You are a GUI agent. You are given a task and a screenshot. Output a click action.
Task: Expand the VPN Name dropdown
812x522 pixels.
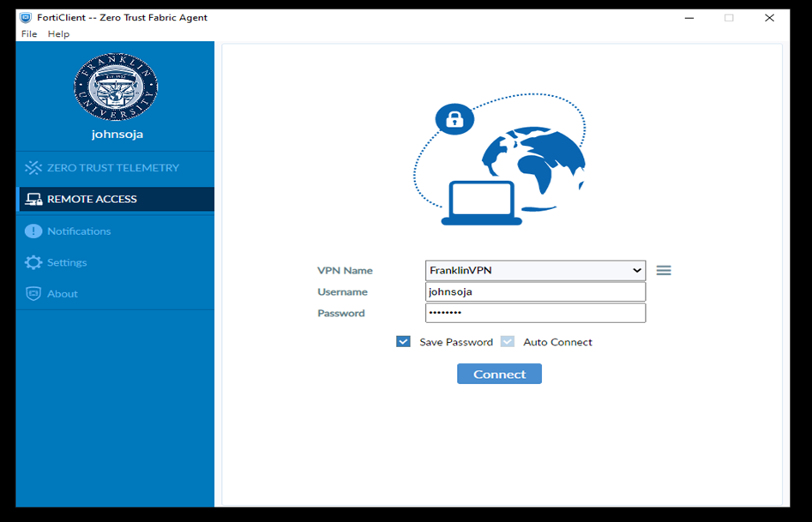[535, 270]
